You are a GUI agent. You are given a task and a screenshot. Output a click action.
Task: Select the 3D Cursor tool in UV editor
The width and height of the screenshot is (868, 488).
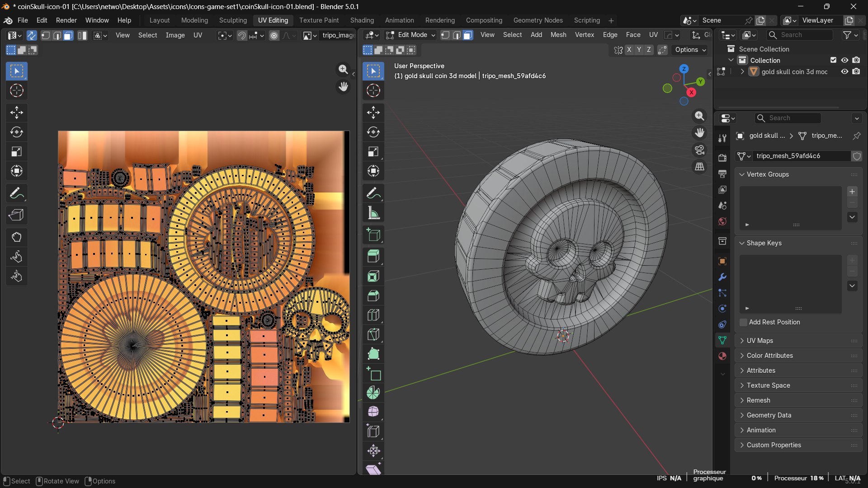pos(17,90)
